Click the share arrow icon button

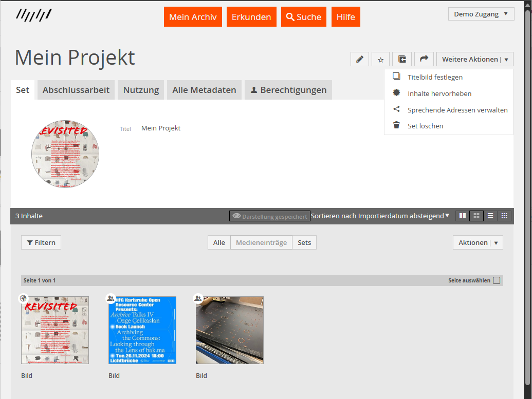click(424, 59)
